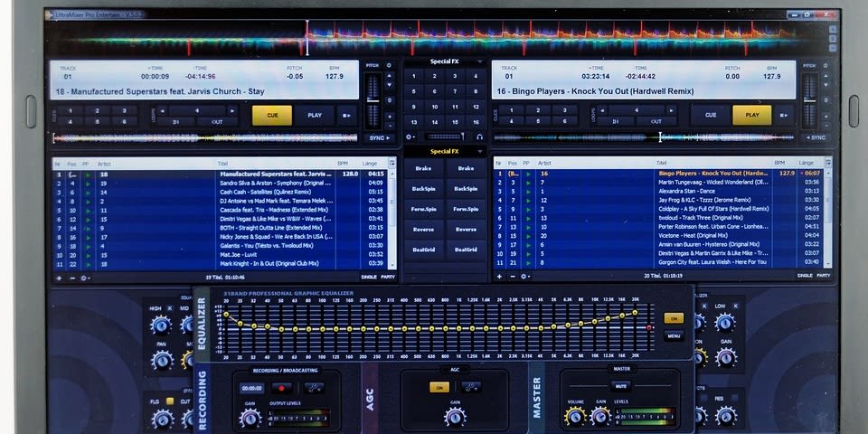The image size is (868, 434).
Task: Open right deck pitch settings icon
Action: 826,65
